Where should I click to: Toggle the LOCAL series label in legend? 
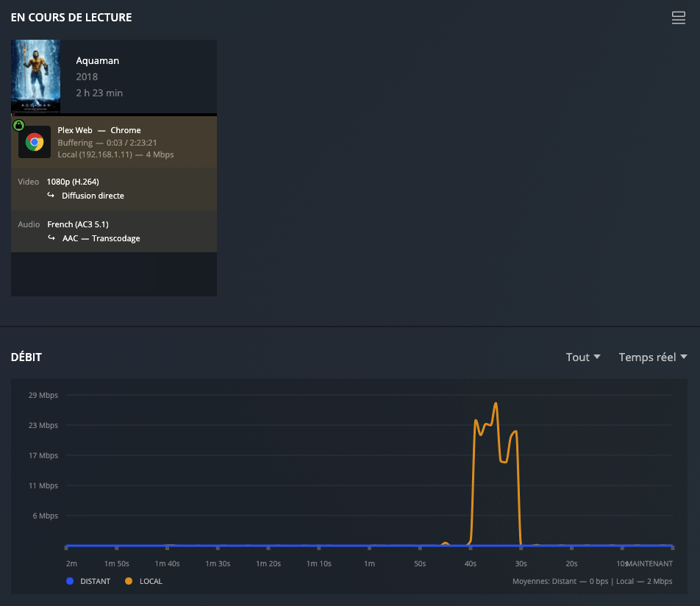click(x=151, y=581)
